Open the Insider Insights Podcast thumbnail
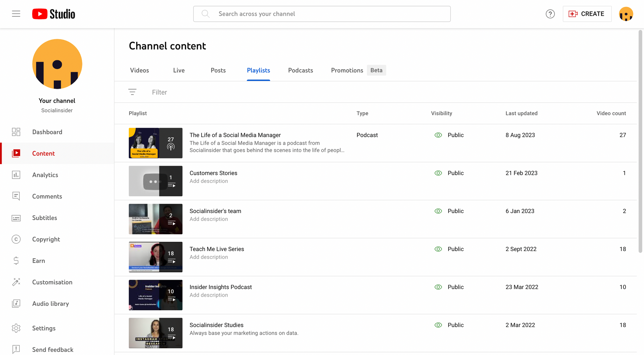Screen dimensions: 644x355 (x=156, y=295)
